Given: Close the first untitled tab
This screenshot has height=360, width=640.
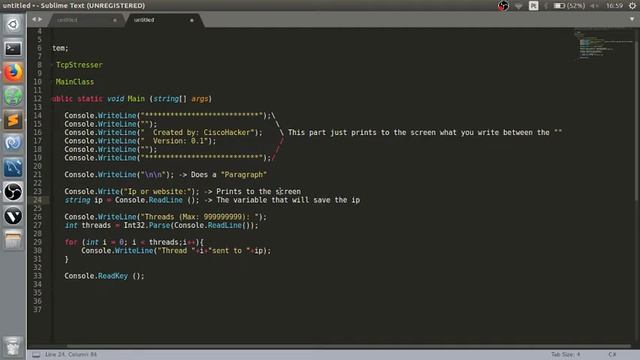Looking at the screenshot, I should [x=115, y=20].
